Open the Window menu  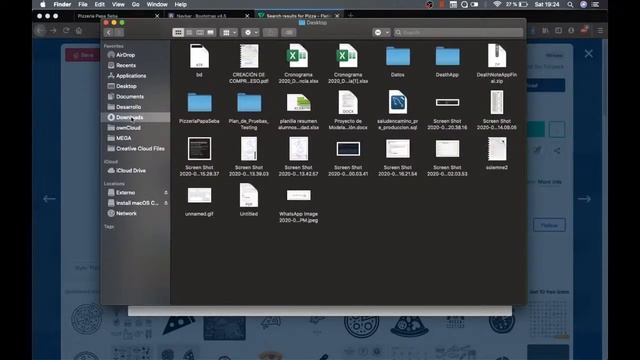coord(157,4)
